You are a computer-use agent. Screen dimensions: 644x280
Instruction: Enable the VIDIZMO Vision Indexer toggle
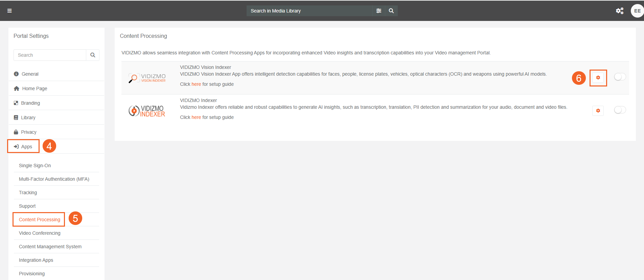(620, 77)
